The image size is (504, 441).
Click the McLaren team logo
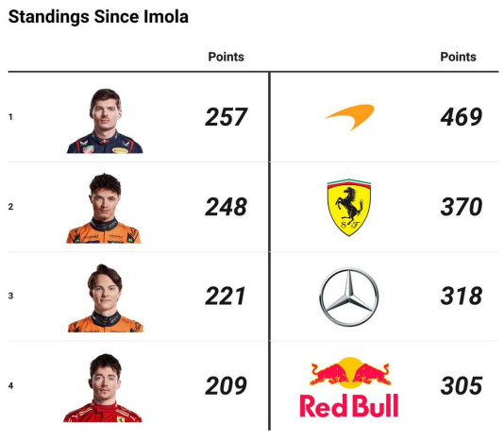[x=350, y=117]
